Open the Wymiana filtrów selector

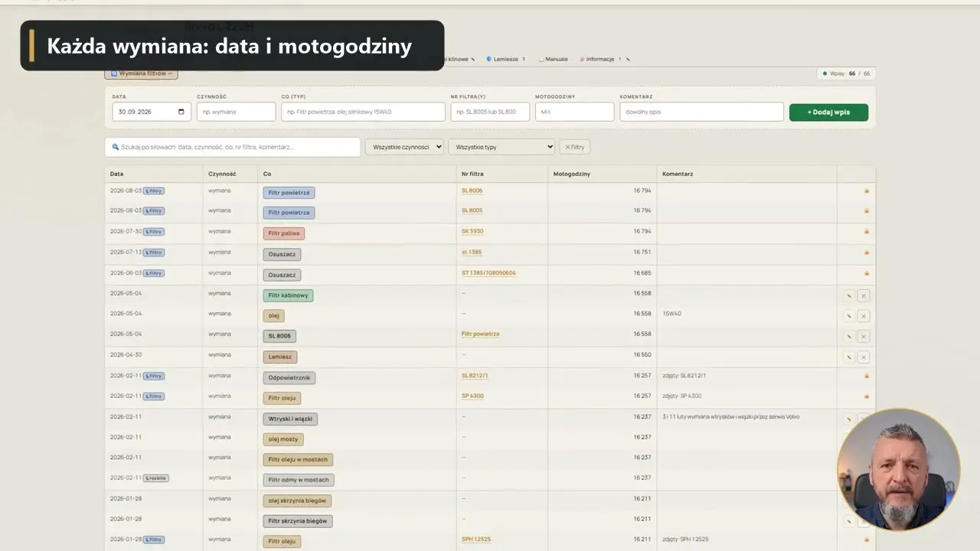pyautogui.click(x=142, y=73)
